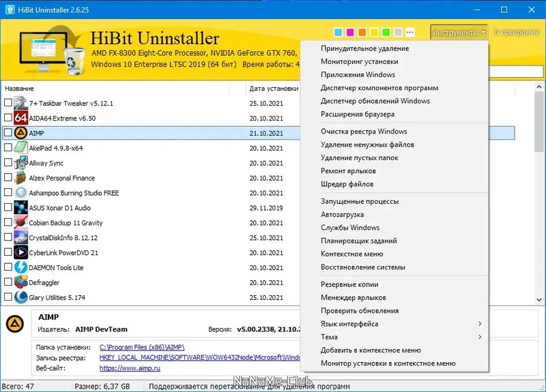Viewport: 546px width, 392px height.
Task: Open the О программе button
Action: coord(517,32)
